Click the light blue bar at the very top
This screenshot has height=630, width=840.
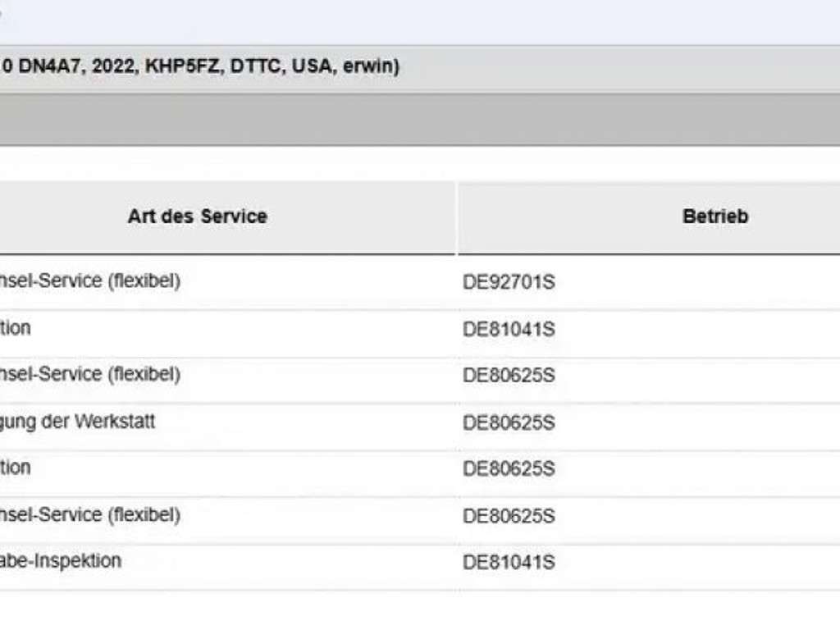pos(420,22)
